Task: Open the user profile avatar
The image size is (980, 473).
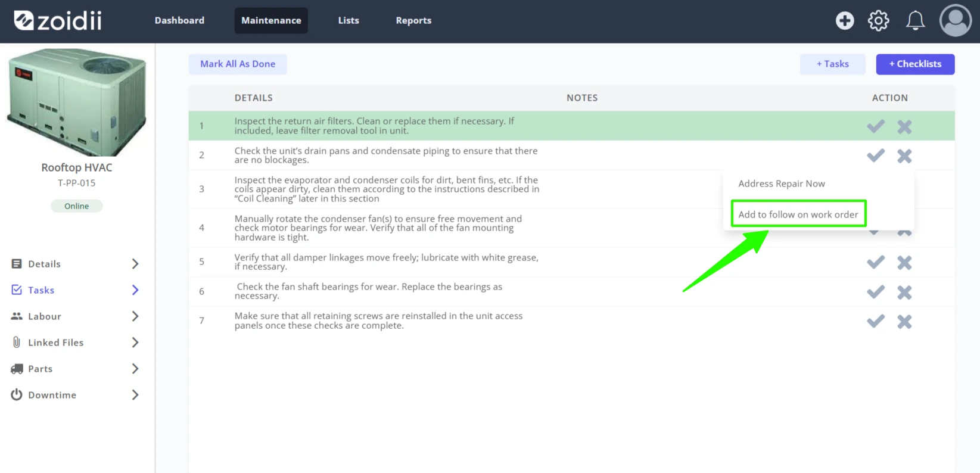Action: (956, 20)
